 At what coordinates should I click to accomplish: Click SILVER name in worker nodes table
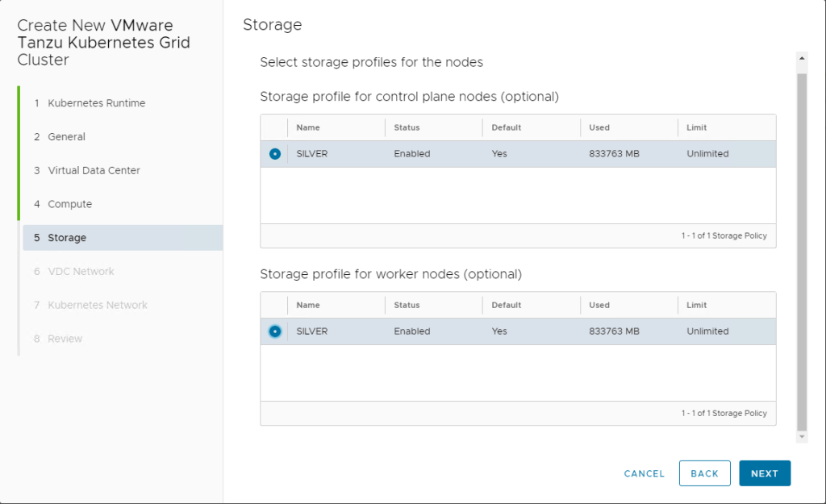312,331
